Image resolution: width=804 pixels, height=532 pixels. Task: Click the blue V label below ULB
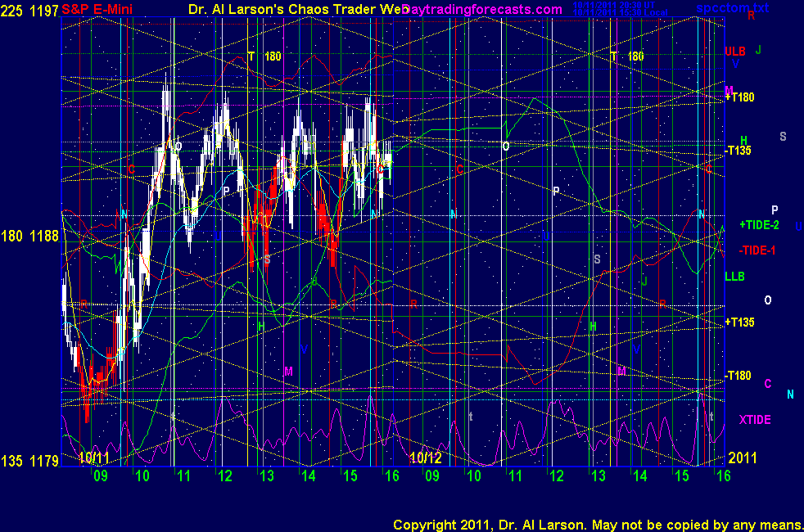tap(736, 64)
